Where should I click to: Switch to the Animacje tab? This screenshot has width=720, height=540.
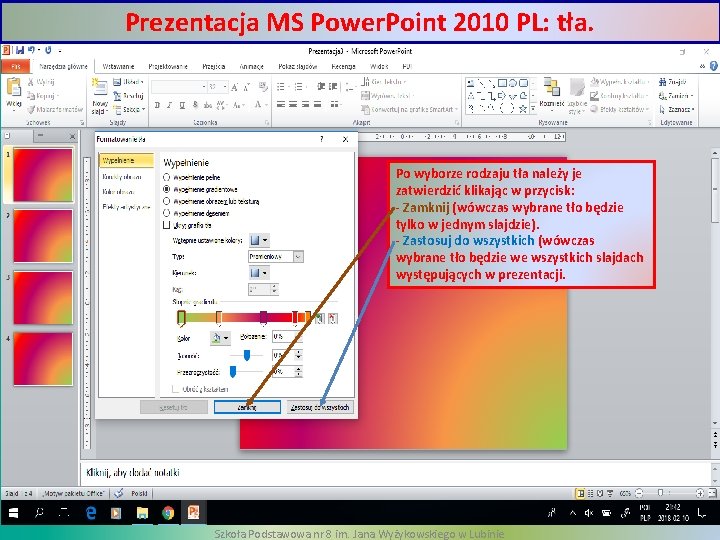coord(252,66)
